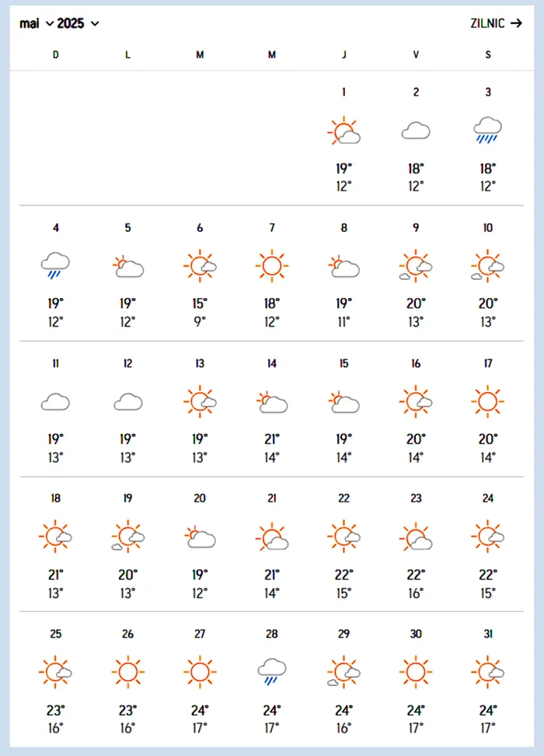Viewport: 544px width, 756px height.
Task: Click the sunny icon on May 30
Action: [x=416, y=672]
